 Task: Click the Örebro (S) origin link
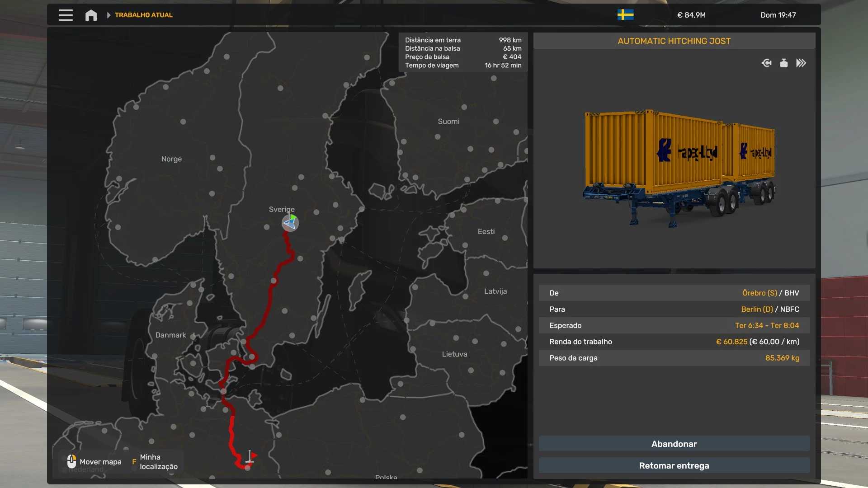[759, 293]
